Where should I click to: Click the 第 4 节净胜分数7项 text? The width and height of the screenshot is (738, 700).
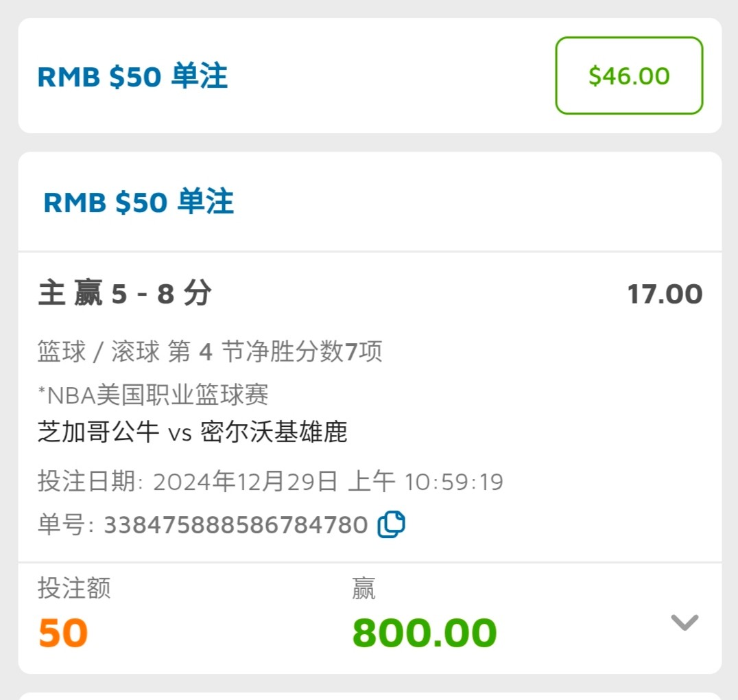[x=275, y=351]
